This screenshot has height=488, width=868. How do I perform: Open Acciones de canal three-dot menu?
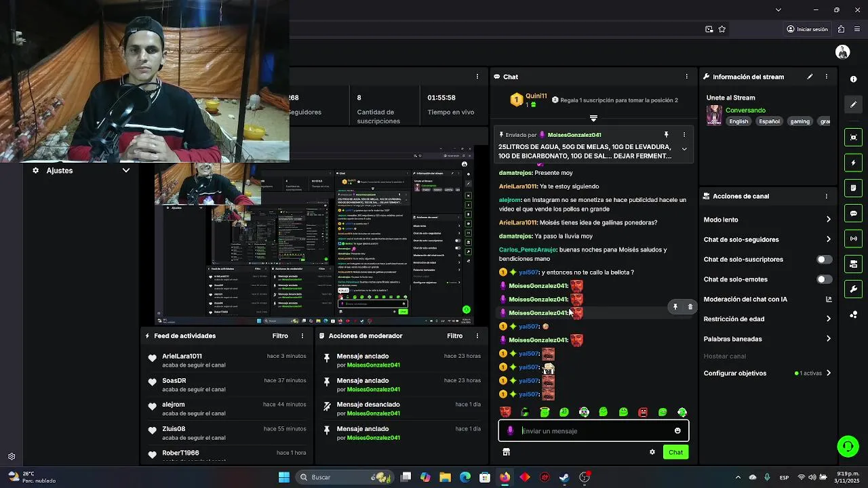click(826, 197)
